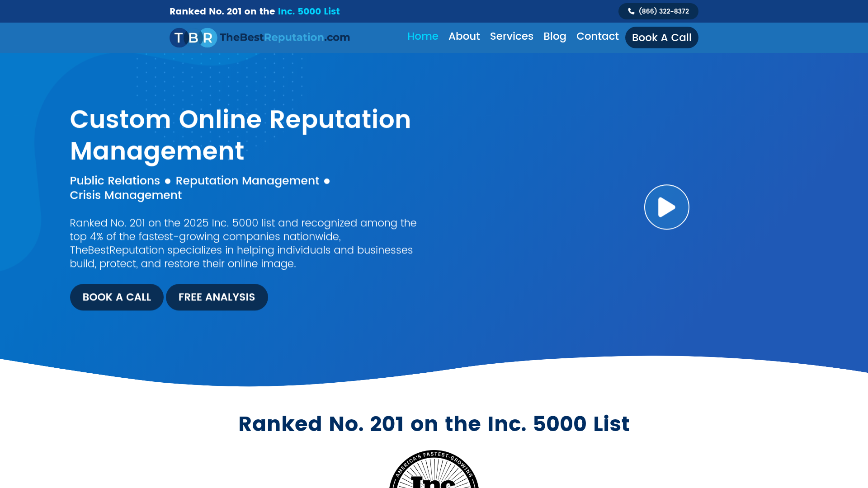Open the Inc. 5000 List link in the banner

tap(309, 11)
